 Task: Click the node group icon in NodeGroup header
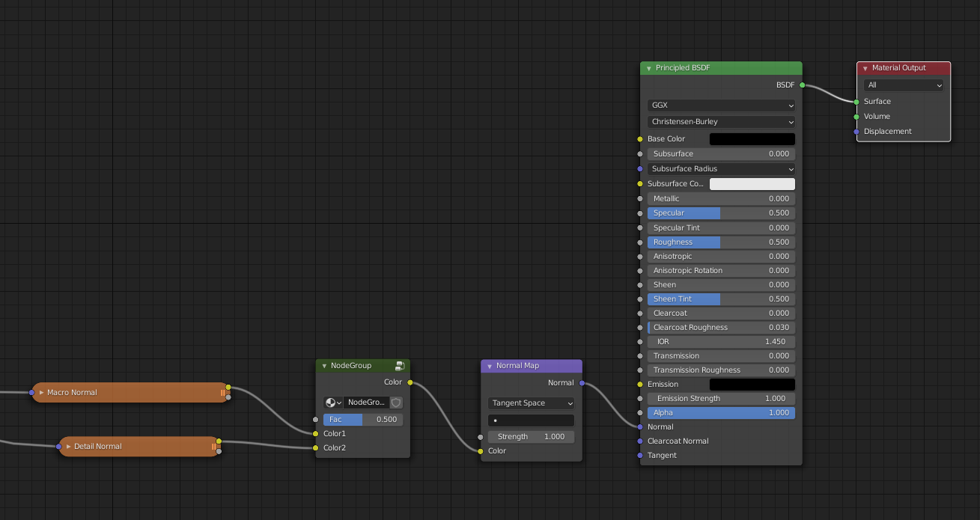(400, 366)
